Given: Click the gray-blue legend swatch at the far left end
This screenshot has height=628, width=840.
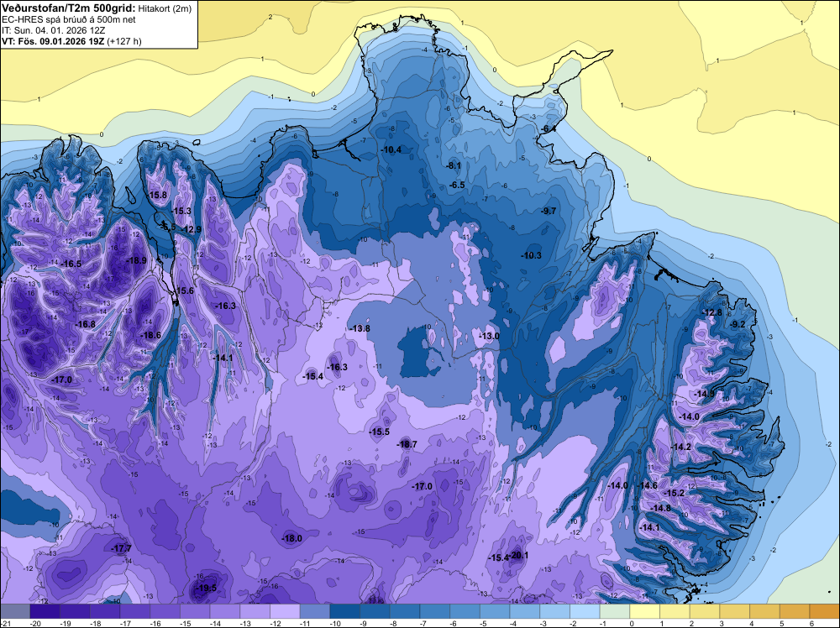Looking at the screenshot, I should coord(15,611).
